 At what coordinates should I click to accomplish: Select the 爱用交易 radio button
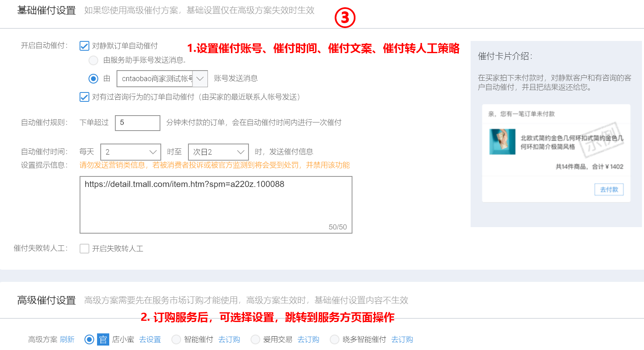click(x=255, y=339)
